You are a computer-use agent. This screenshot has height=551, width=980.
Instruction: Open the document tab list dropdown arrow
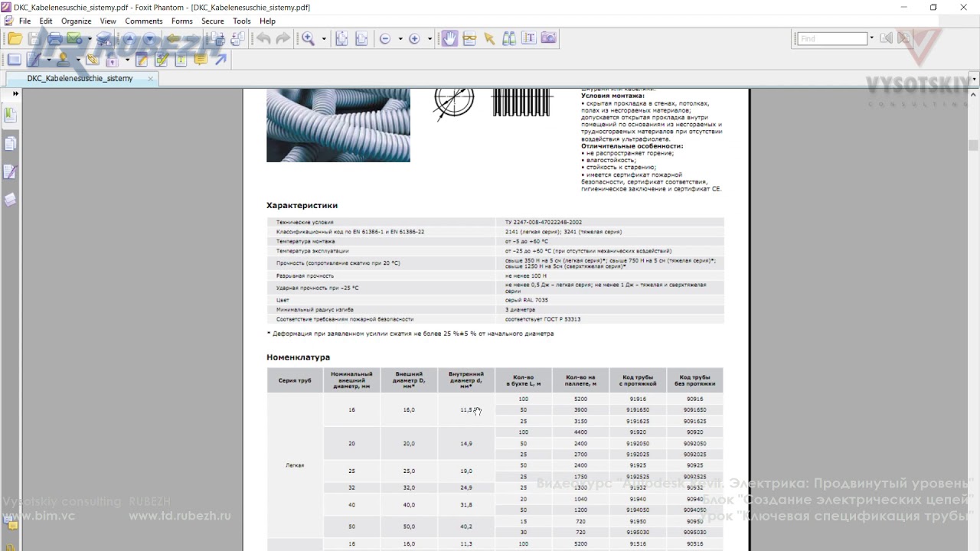coord(974,79)
